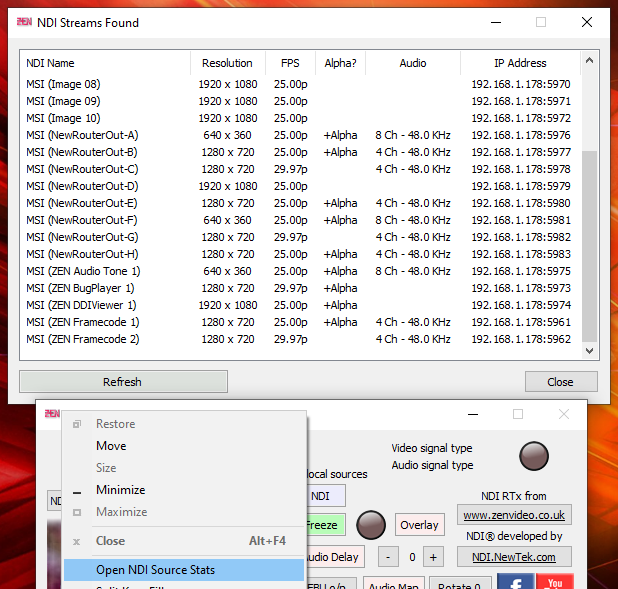Decrease audio delay with minus button

click(388, 557)
